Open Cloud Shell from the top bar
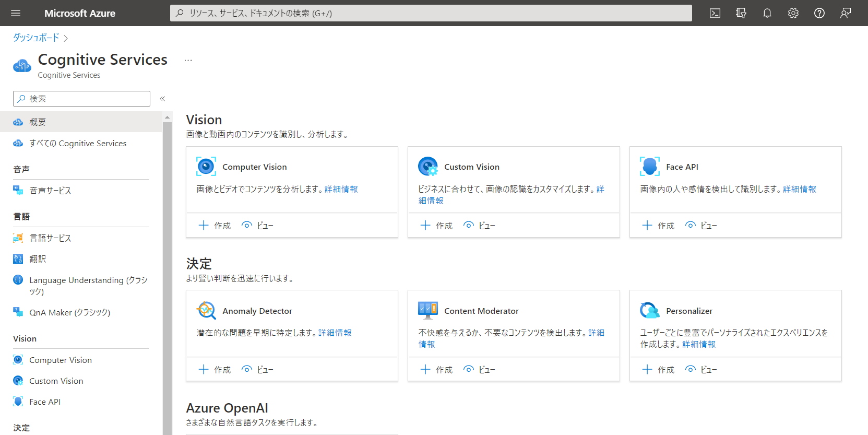Viewport: 868px width, 435px height. pos(715,13)
